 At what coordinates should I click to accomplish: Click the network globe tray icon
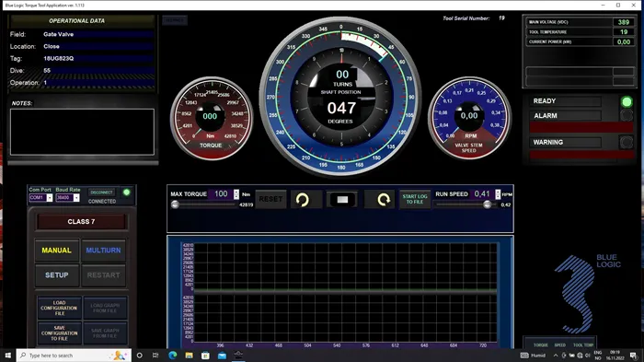(580, 356)
